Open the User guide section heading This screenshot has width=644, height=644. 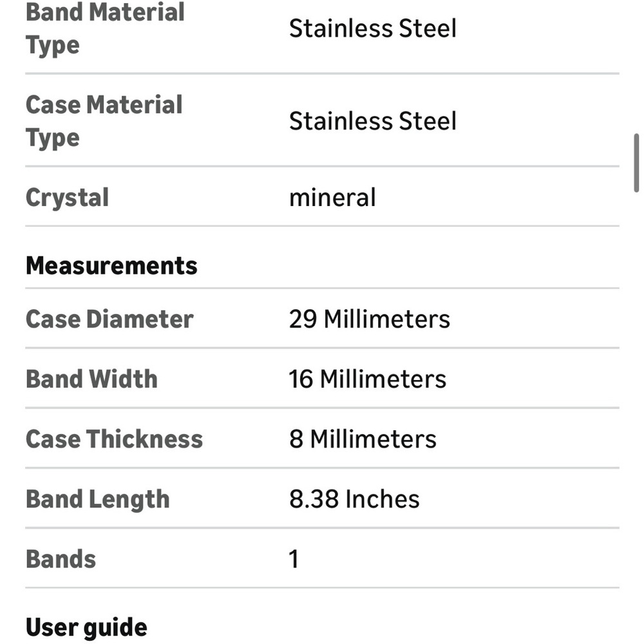pos(86,628)
